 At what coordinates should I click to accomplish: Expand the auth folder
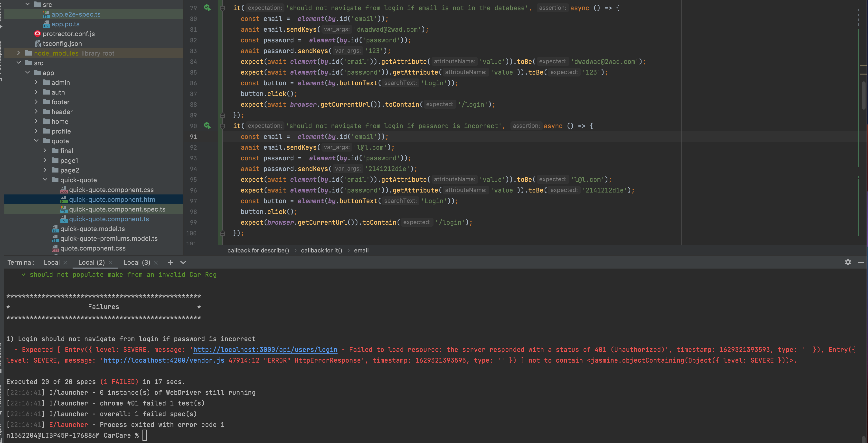(x=36, y=92)
